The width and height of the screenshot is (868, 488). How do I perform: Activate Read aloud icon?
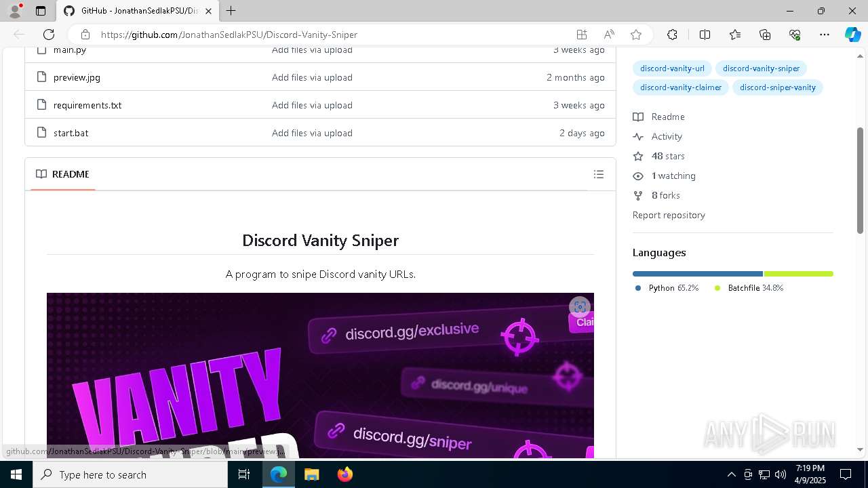pos(609,35)
